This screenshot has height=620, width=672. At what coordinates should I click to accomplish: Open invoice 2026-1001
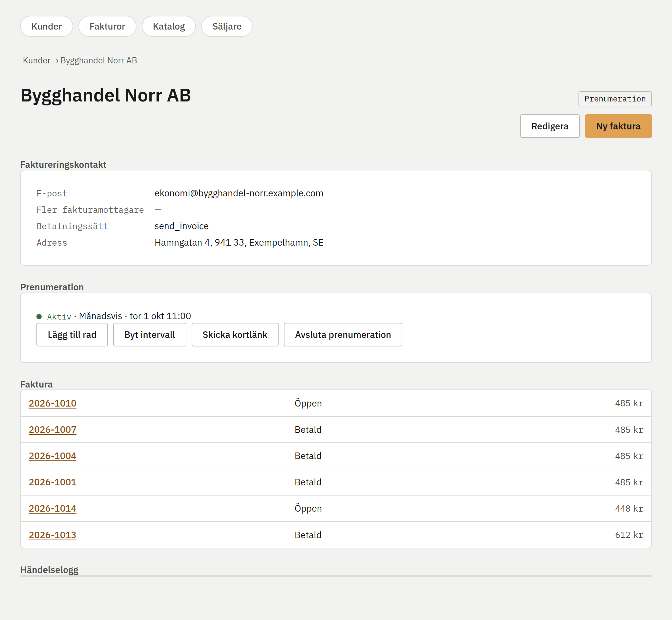tap(52, 482)
